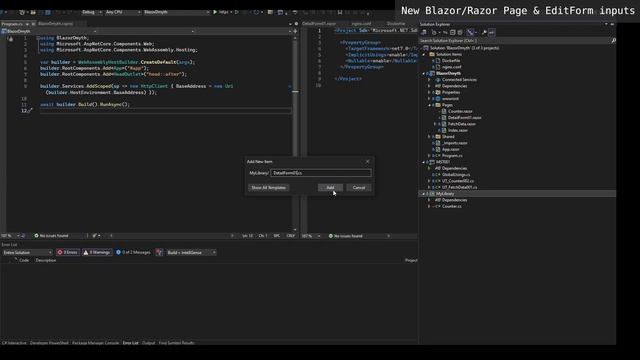Select the Dockerfile in Solution Explorer
This screenshot has width=640, height=360.
(x=451, y=61)
